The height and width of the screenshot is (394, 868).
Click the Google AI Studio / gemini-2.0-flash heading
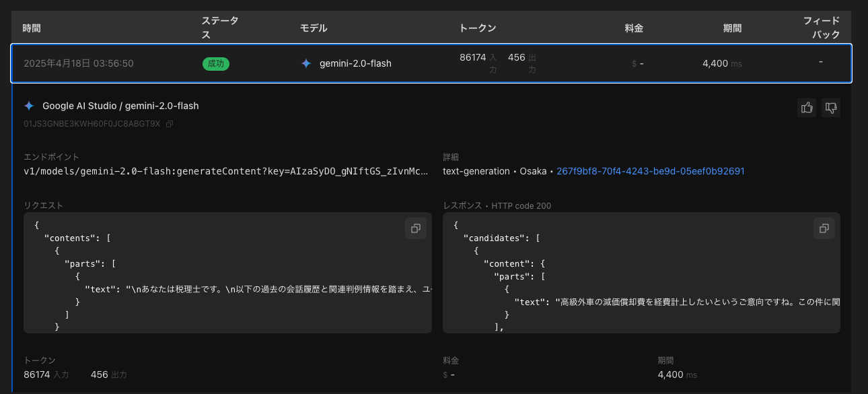(x=120, y=106)
